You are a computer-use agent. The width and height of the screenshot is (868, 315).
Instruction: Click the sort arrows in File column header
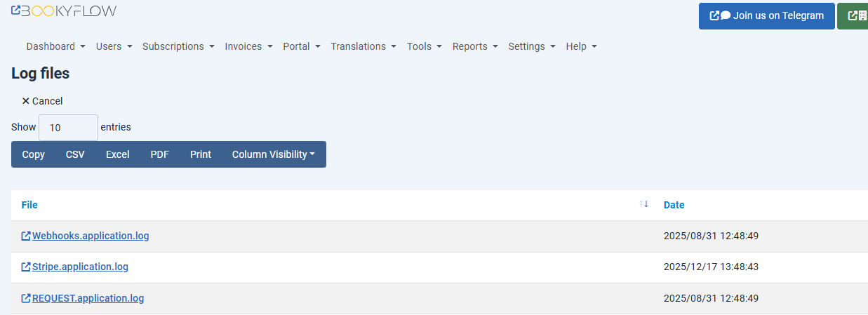(643, 204)
